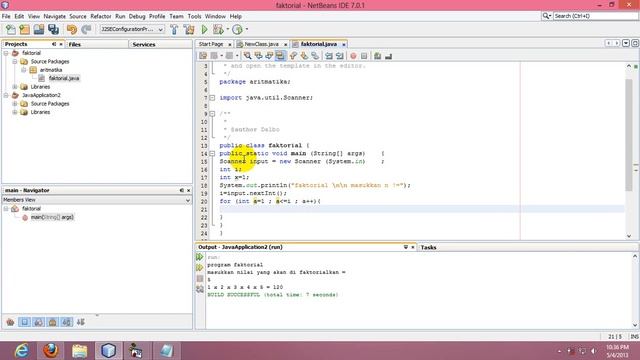Image resolution: width=640 pixels, height=360 pixels.
Task: Click Next Bookmark editor icon
Action: (304, 56)
